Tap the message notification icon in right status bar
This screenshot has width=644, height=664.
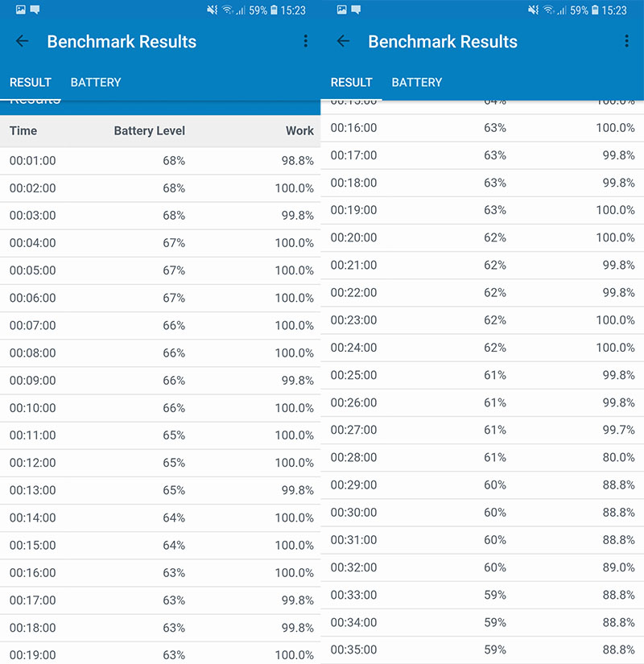coord(356,10)
